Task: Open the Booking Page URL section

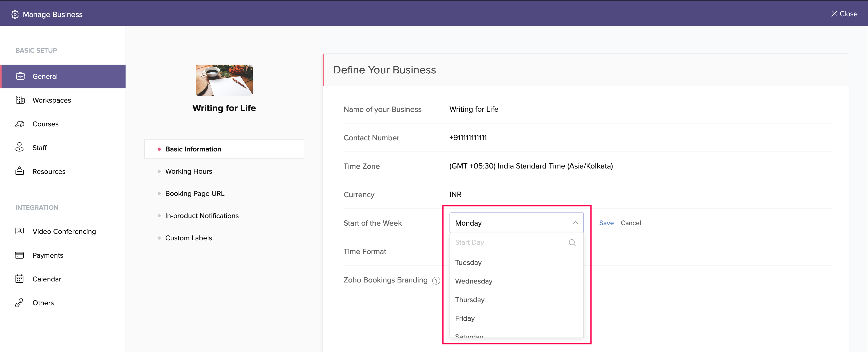Action: tap(195, 193)
